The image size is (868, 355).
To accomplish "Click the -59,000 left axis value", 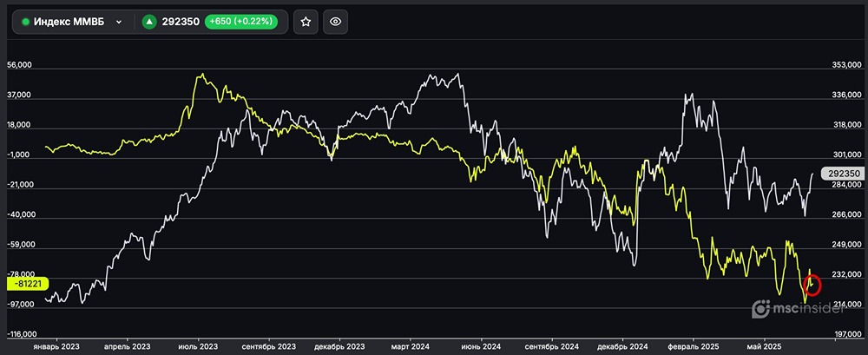I will [19, 246].
